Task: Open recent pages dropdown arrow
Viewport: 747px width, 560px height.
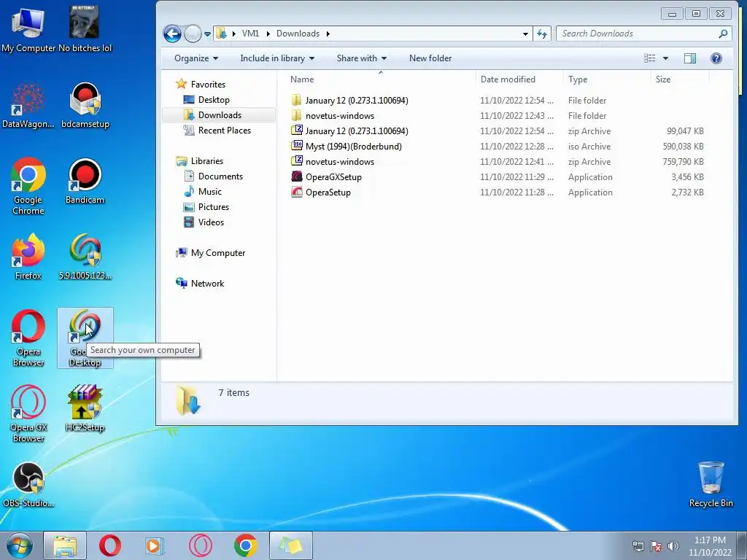Action: (207, 34)
